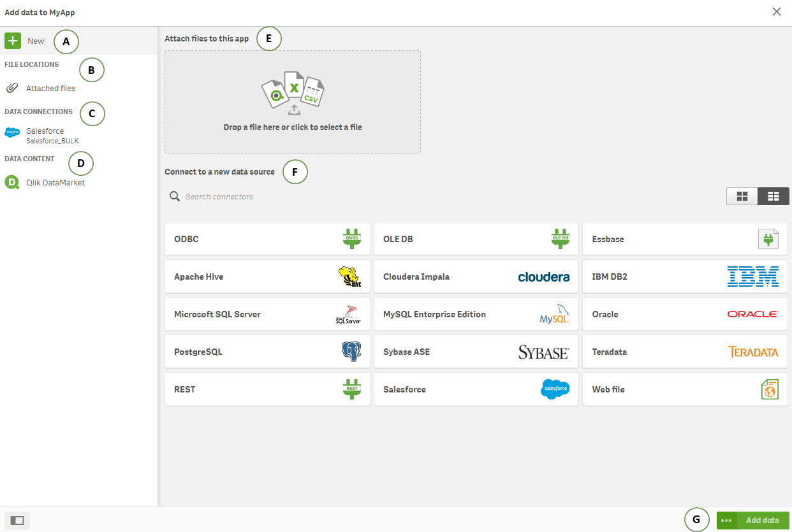Select the Apache Hive connector
Screen dimensions: 792x532
[x=267, y=277]
